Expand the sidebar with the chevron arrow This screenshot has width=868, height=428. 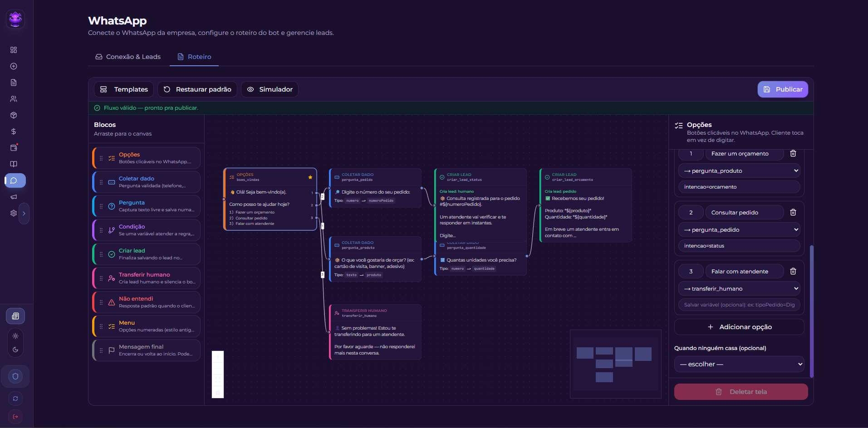point(24,213)
